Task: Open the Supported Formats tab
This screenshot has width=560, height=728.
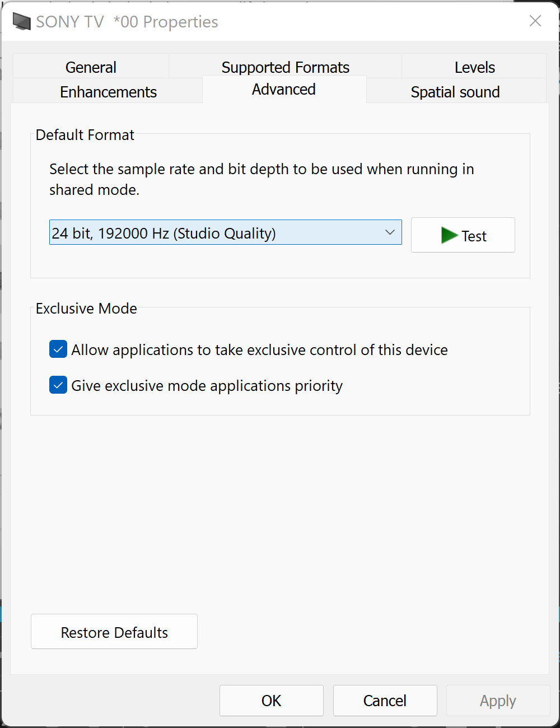Action: (286, 66)
